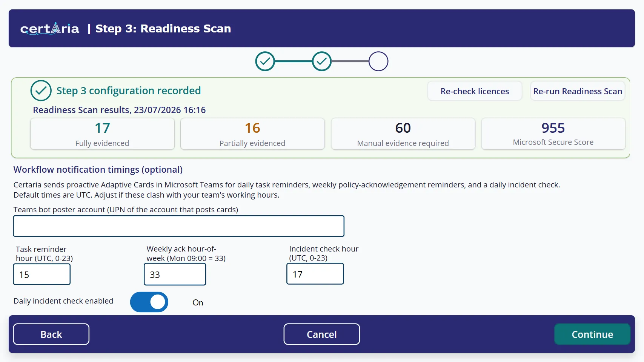This screenshot has height=362, width=644.
Task: Click the 'Teams bot poster account' label
Action: pyautogui.click(x=126, y=210)
